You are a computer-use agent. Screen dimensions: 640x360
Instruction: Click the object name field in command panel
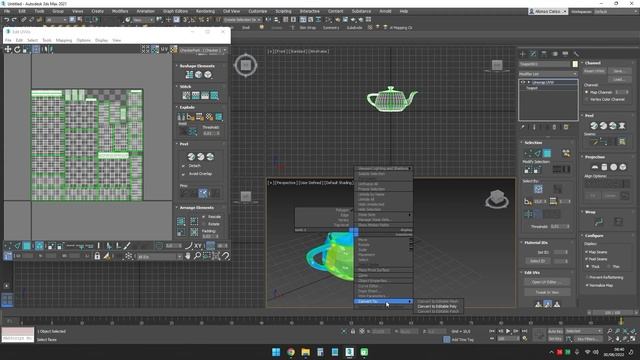click(x=544, y=64)
